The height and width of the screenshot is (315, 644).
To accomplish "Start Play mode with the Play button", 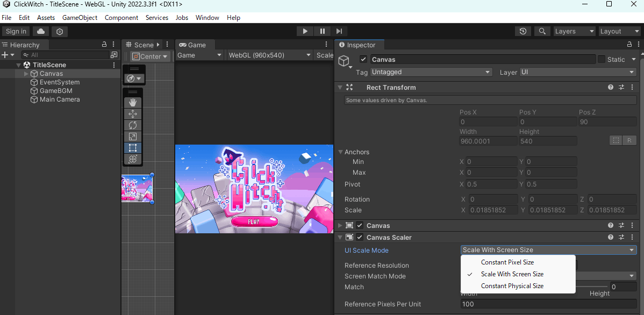I will click(305, 31).
